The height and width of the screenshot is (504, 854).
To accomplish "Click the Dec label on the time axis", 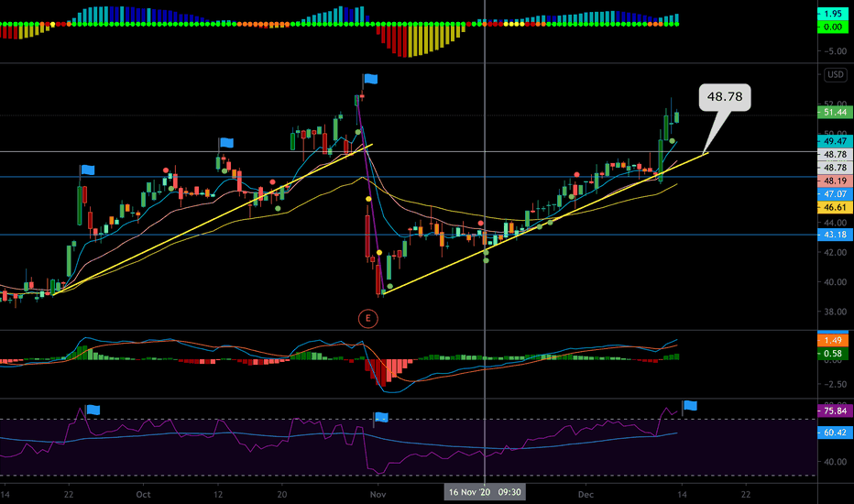I will (586, 495).
